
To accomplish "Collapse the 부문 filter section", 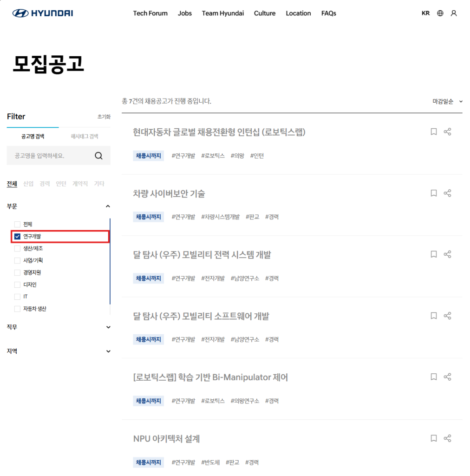I will tap(108, 206).
